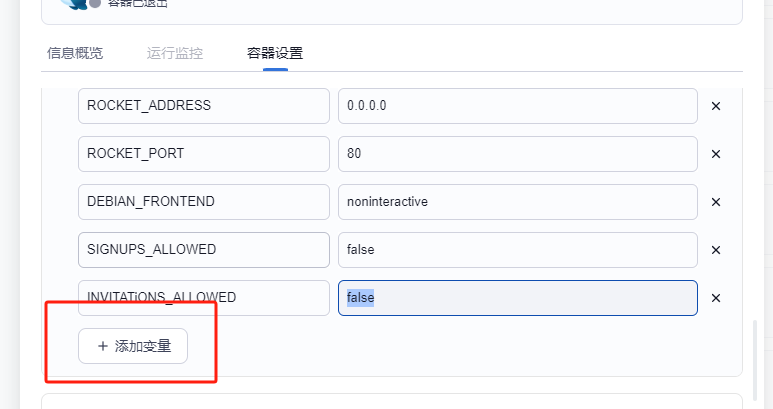773x409 pixels.
Task: Click the 添加变量 button
Action: click(133, 346)
